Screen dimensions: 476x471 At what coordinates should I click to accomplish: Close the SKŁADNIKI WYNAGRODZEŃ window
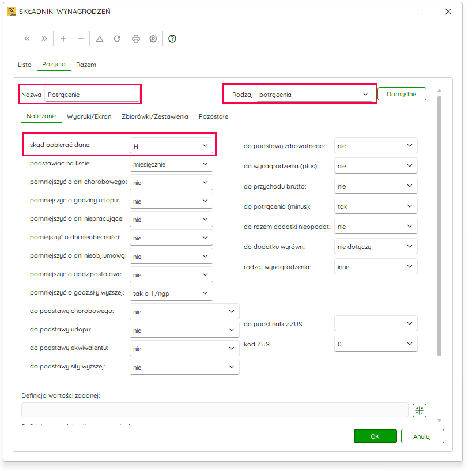(448, 12)
